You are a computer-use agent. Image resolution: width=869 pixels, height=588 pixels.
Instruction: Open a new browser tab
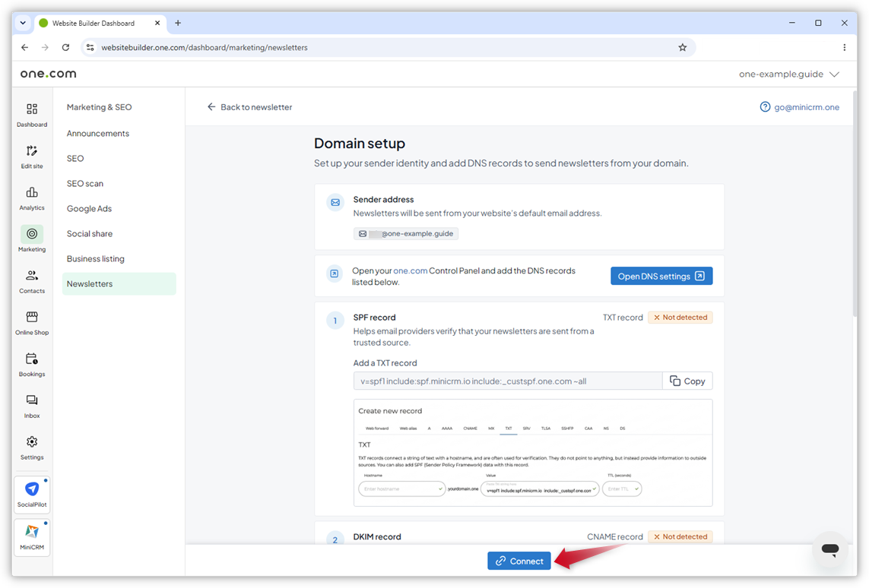coord(178,24)
